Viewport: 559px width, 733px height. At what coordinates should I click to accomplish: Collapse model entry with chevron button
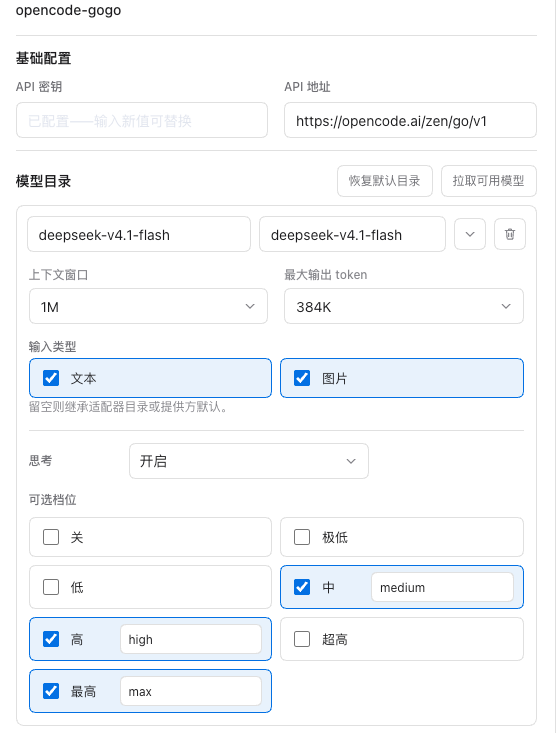click(x=470, y=234)
